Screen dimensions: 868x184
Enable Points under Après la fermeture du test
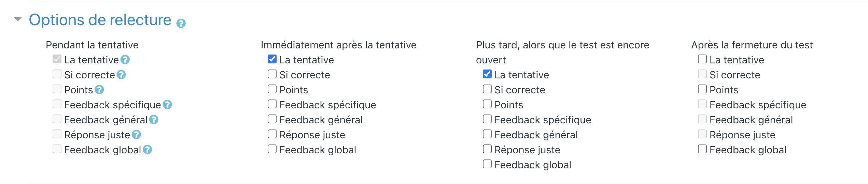click(x=702, y=89)
